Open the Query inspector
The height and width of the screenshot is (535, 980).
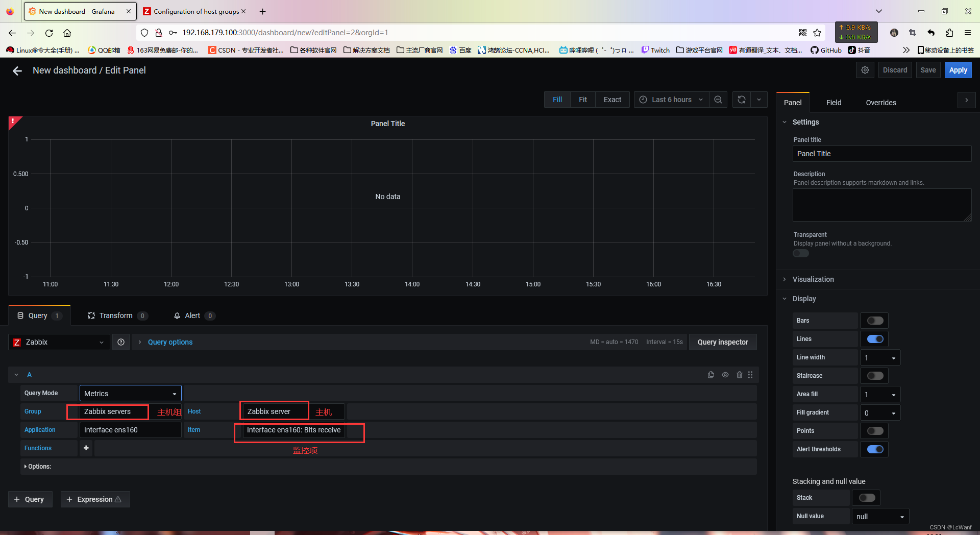[x=723, y=342]
